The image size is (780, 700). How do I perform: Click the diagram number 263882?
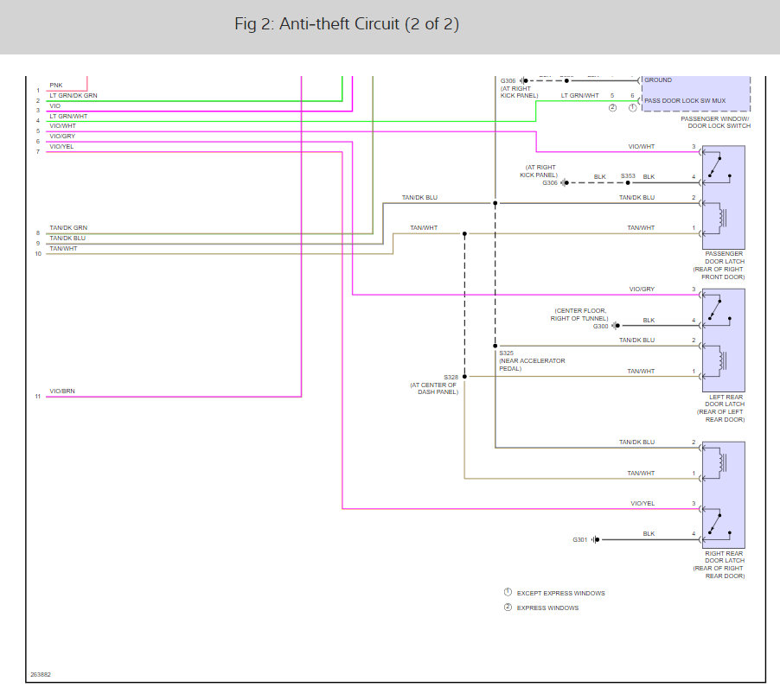coord(41,675)
